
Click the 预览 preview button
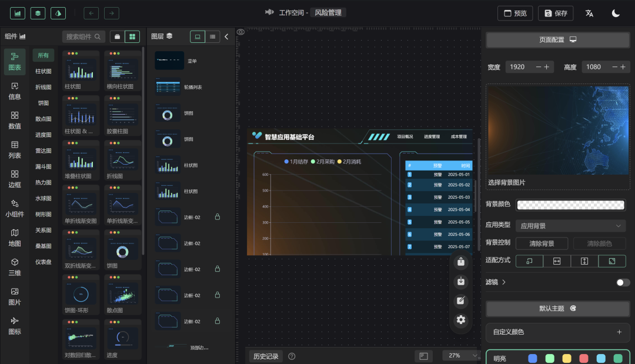point(515,14)
